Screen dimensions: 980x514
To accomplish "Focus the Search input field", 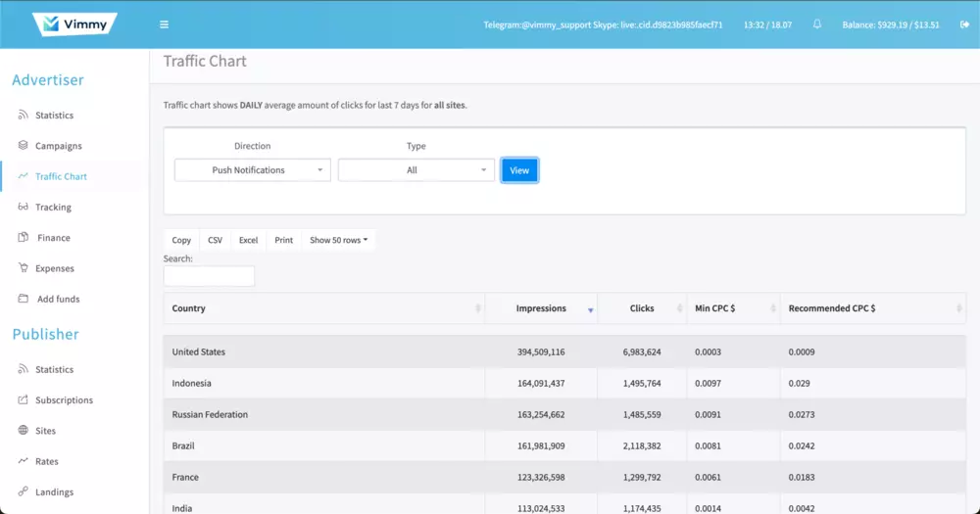I will [209, 276].
